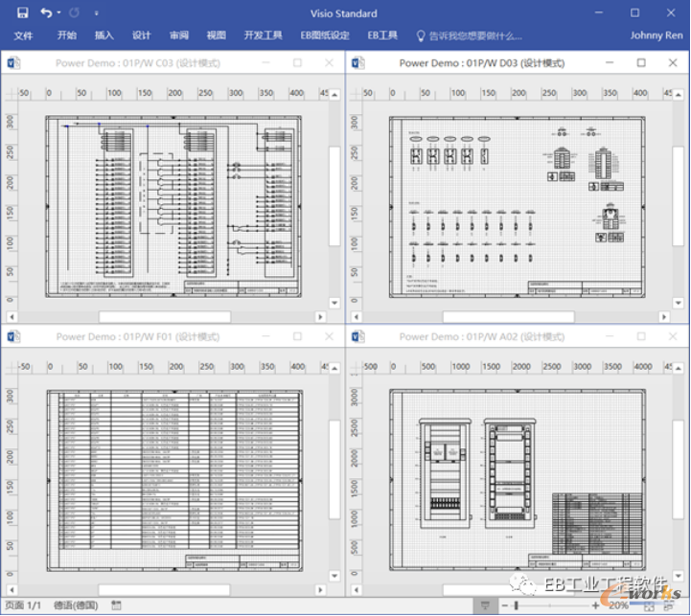The height and width of the screenshot is (616, 691).
Task: Click the zoom slider handle in status bar
Action: click(516, 605)
